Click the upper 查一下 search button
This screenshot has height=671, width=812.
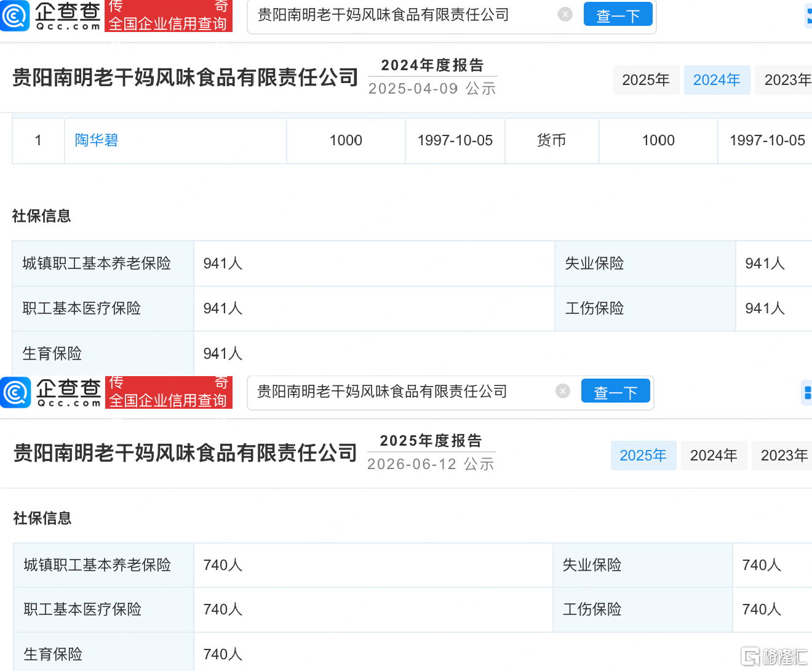tap(618, 15)
